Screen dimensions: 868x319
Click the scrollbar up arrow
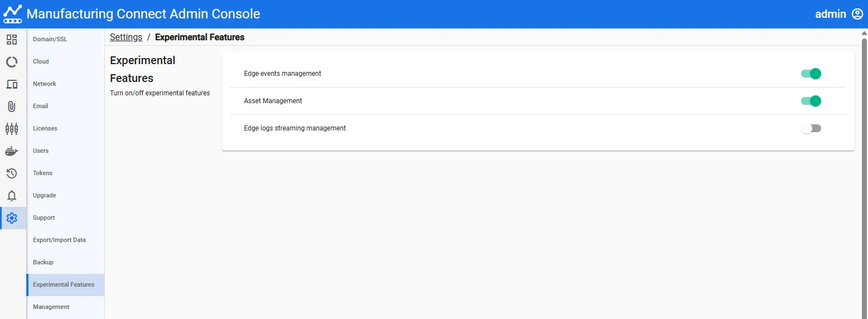click(865, 33)
